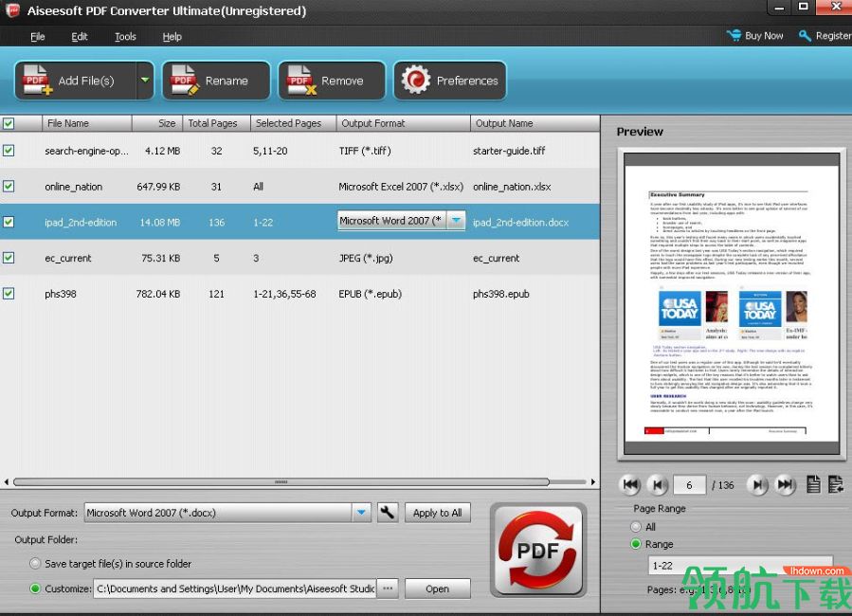
Task: Click the horizontal scrollbar of file list
Action: tap(281, 481)
